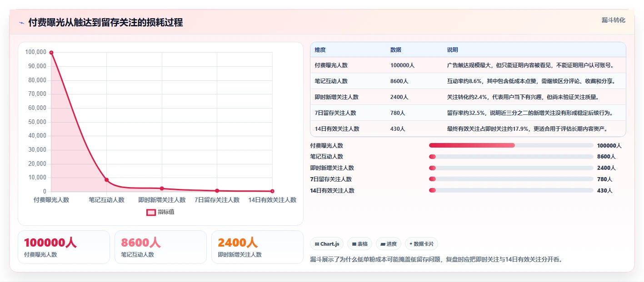This screenshot has height=282, width=644.
Task: Click the 维度 table column header
Action: pos(320,50)
